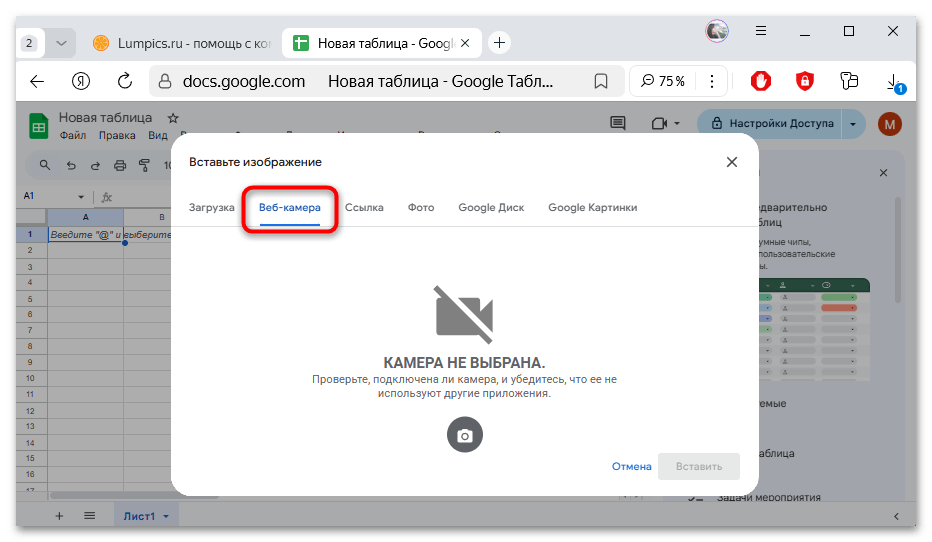
Task: Click the docs.google.com address bar
Action: click(244, 81)
